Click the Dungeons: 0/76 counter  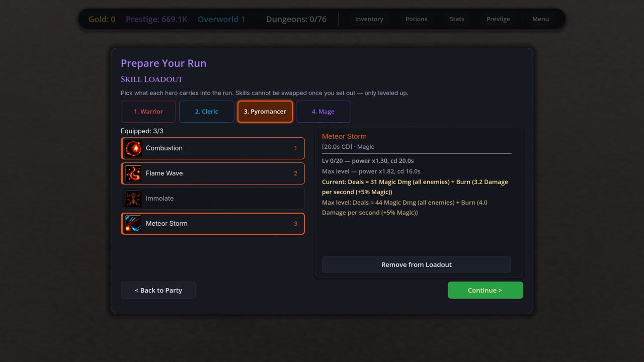pyautogui.click(x=296, y=19)
